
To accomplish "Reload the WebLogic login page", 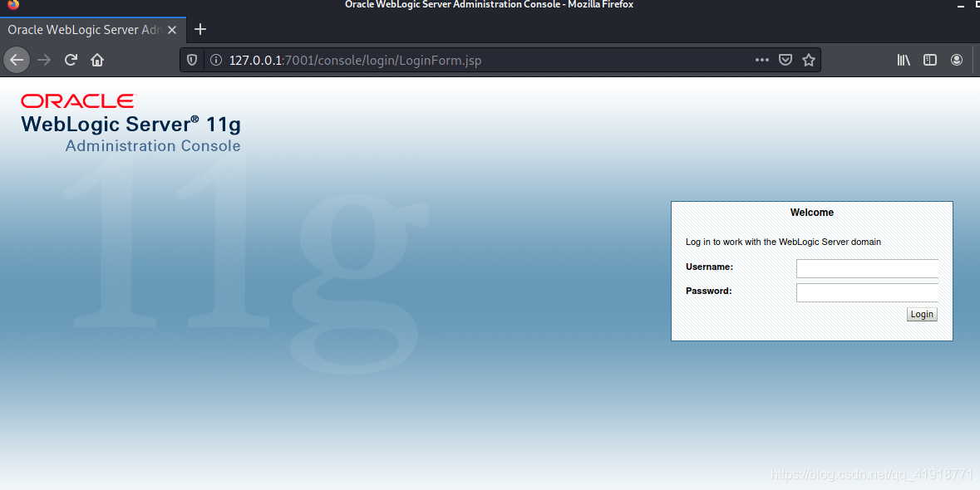I will (x=71, y=60).
